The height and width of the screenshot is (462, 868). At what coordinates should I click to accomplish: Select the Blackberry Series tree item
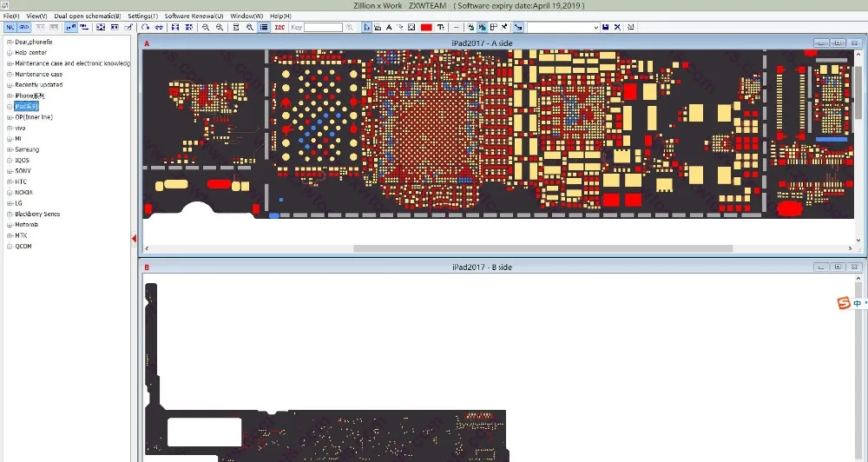[37, 214]
